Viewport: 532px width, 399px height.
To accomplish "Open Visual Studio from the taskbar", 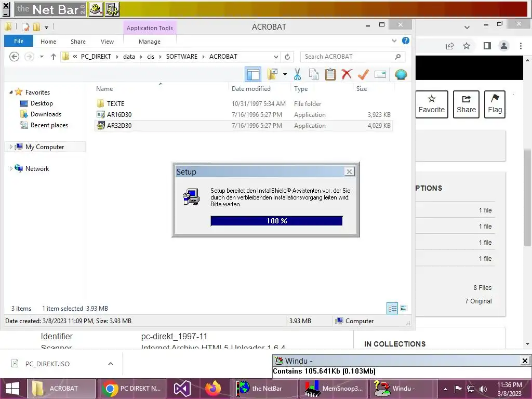I will [182, 389].
